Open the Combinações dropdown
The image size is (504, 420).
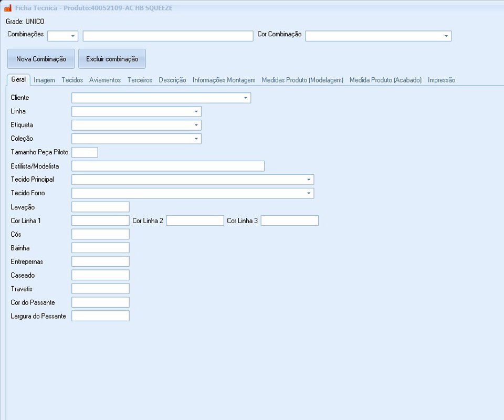point(72,36)
